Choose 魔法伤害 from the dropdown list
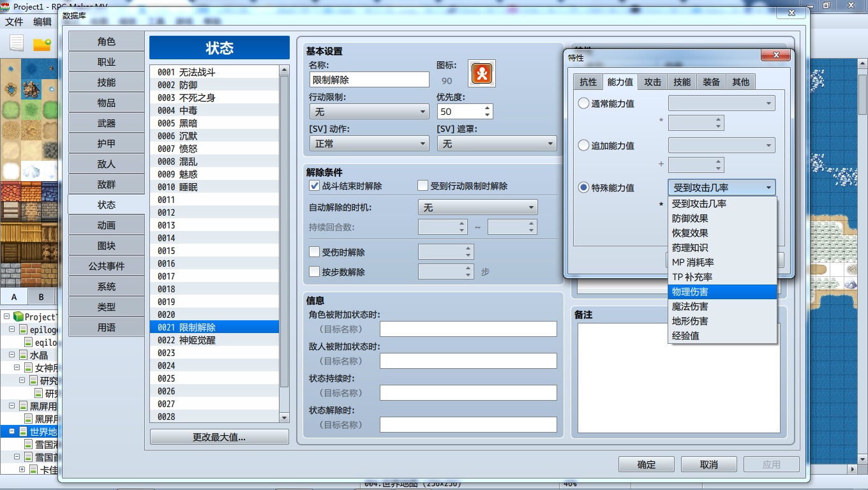This screenshot has height=490, width=868. point(722,306)
